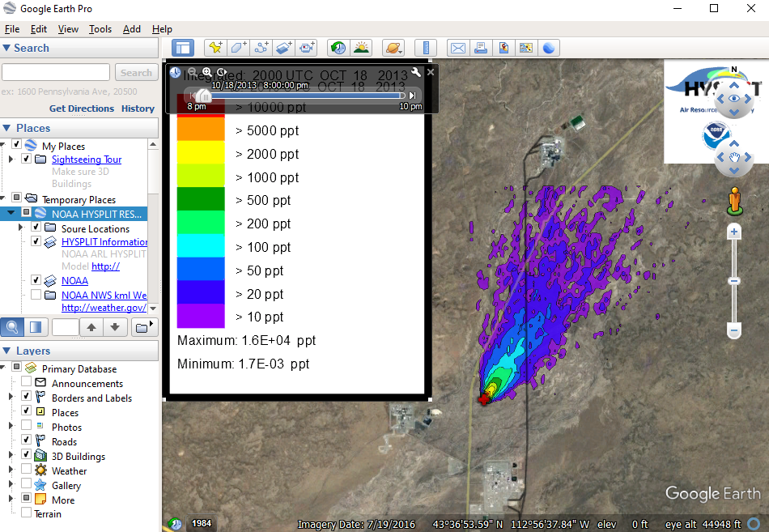This screenshot has width=769, height=532.
Task: Add a placemark with the pushpin icon
Action: click(215, 48)
